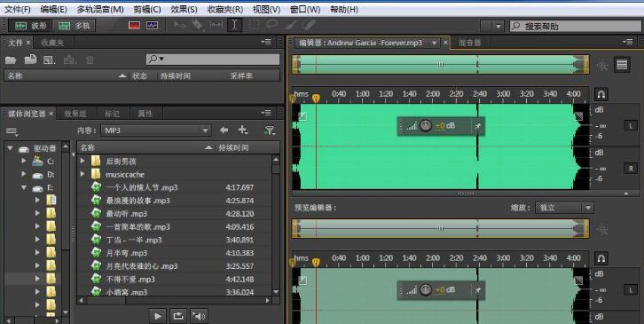Click the 搜索帮助 search help field
Screen dimensions: 644x324
[575, 27]
